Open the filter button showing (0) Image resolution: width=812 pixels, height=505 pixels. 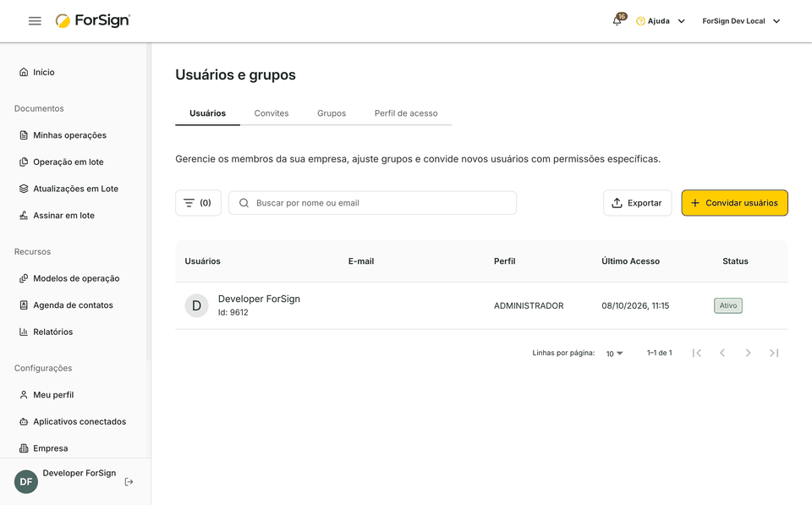[x=198, y=203]
